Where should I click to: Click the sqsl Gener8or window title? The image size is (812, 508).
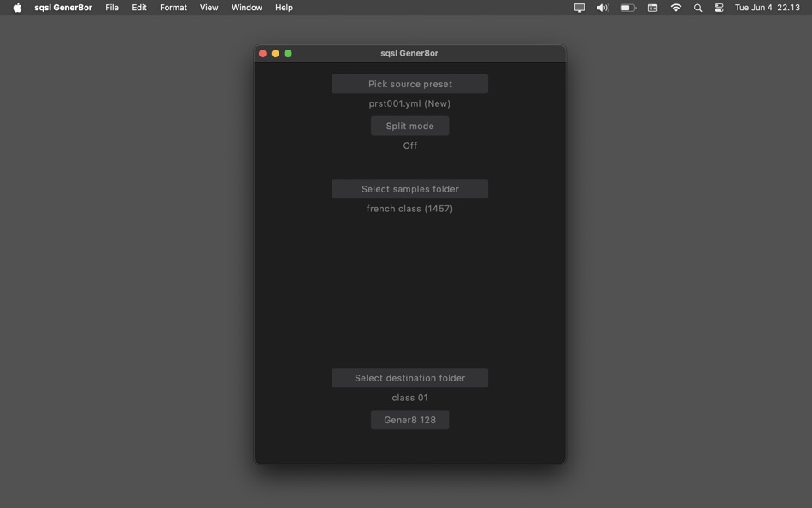pyautogui.click(x=409, y=53)
